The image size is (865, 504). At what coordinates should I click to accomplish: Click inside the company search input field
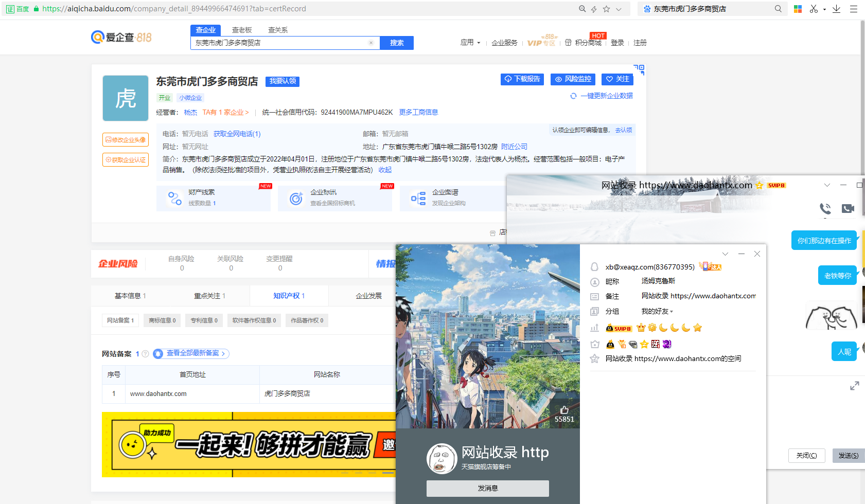(x=283, y=43)
